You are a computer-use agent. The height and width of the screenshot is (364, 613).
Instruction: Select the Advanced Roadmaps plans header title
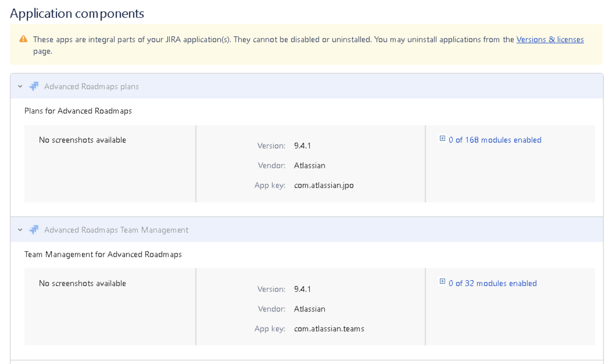pyautogui.click(x=91, y=86)
